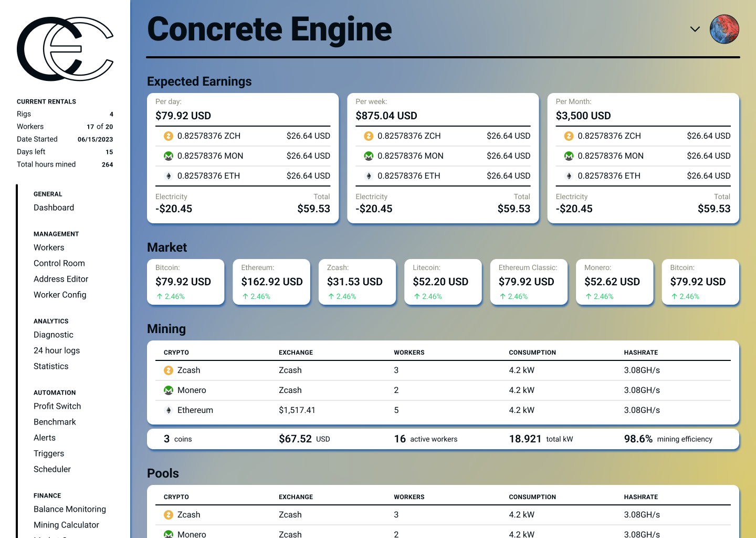This screenshot has height=538, width=756.
Task: Open the Profit Switch settings
Action: click(x=57, y=406)
